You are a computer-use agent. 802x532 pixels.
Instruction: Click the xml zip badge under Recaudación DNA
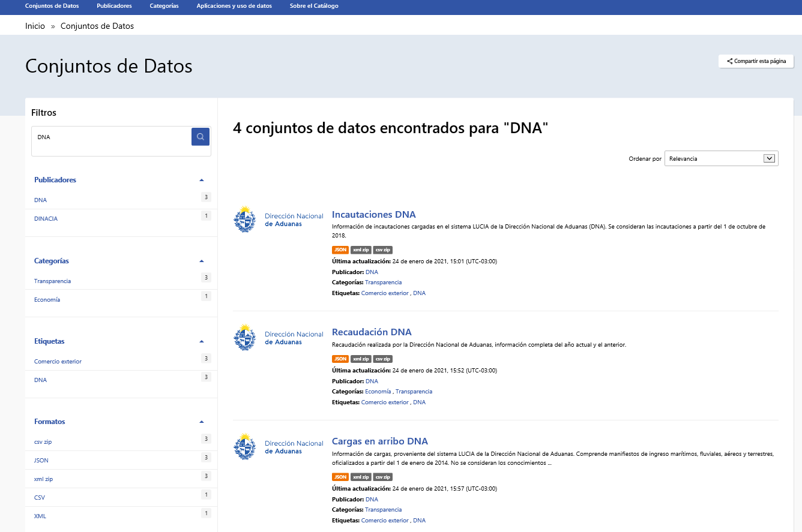[361, 359]
